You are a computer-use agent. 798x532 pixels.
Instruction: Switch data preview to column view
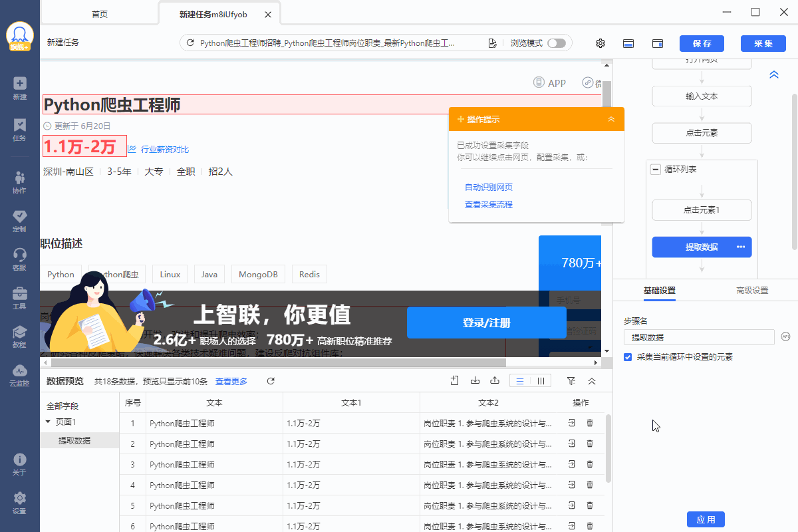(x=541, y=381)
